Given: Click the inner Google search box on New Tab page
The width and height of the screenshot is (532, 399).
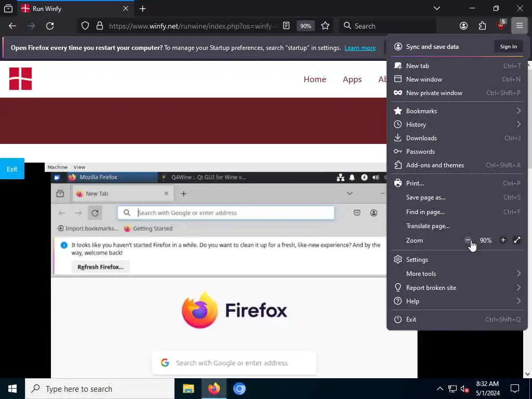Looking at the screenshot, I should (234, 363).
